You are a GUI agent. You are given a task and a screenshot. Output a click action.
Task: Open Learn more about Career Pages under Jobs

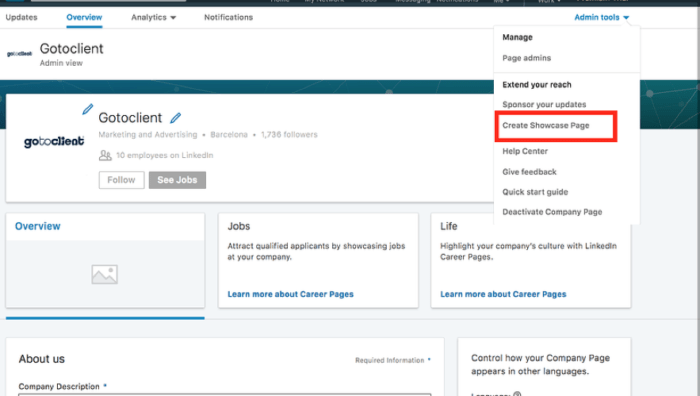pos(291,294)
